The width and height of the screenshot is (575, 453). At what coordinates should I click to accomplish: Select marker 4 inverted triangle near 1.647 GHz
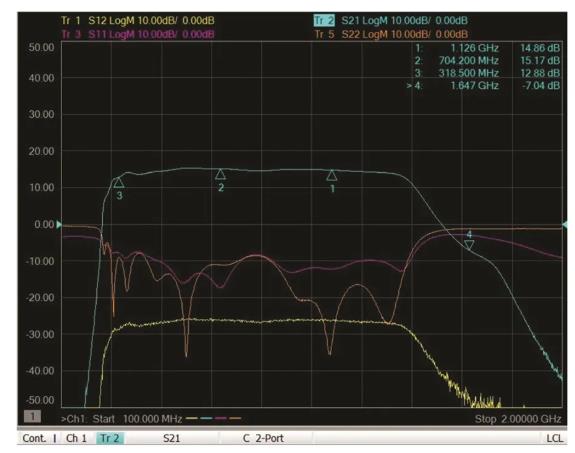tap(469, 245)
